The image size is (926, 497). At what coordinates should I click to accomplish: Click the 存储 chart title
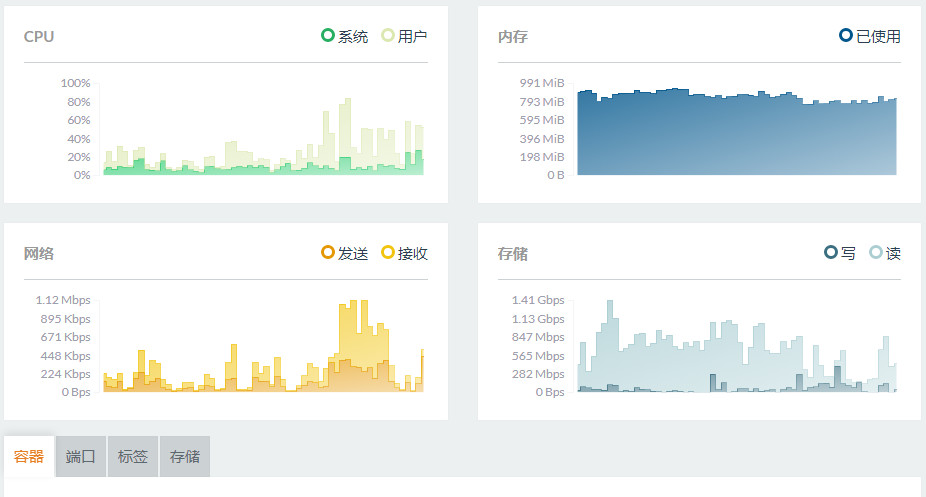[513, 254]
